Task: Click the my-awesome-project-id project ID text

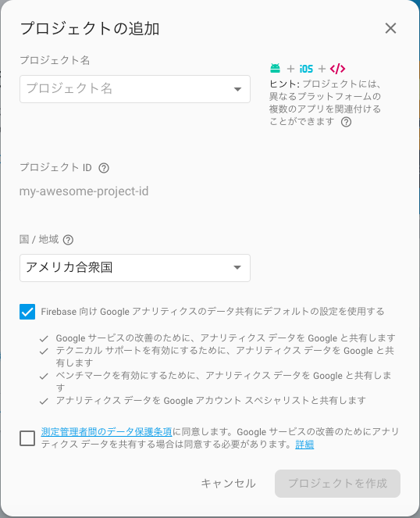Action: coord(84,191)
